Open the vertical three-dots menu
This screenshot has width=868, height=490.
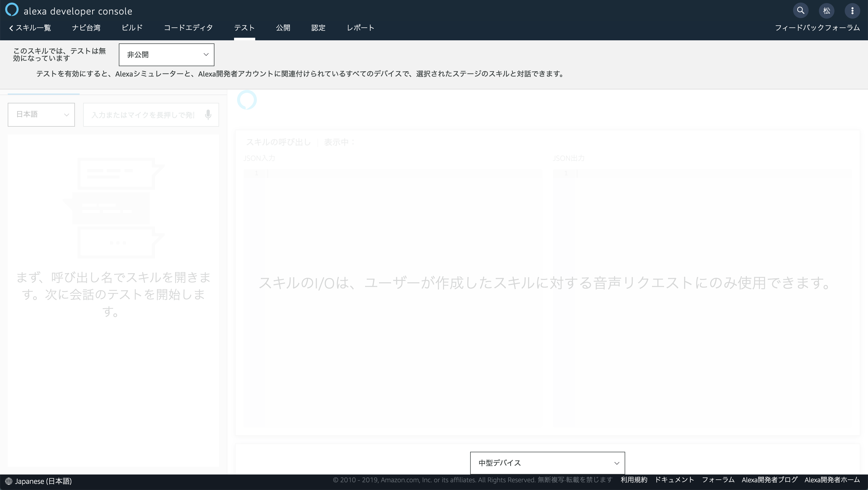tap(852, 11)
